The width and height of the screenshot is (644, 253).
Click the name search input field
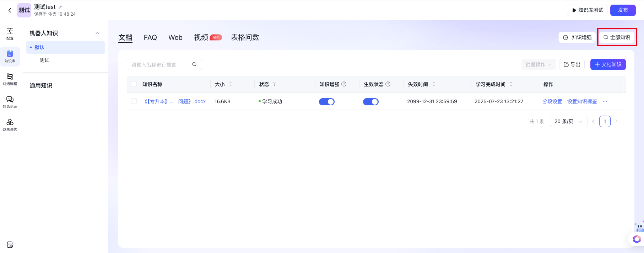pos(160,64)
